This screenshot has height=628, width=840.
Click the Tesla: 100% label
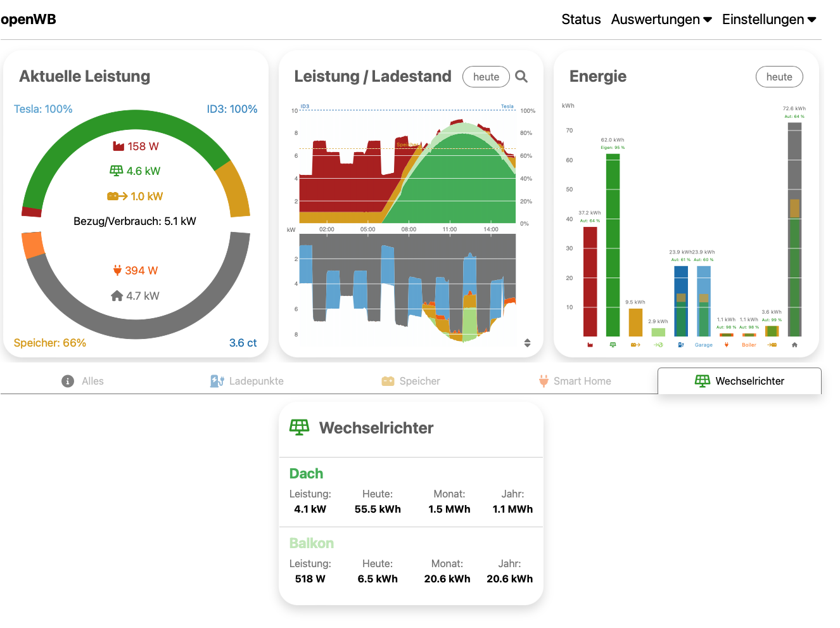pyautogui.click(x=43, y=109)
